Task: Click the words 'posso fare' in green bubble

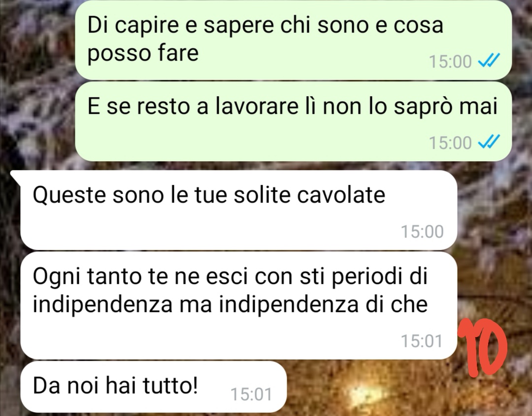Action: click(x=143, y=53)
